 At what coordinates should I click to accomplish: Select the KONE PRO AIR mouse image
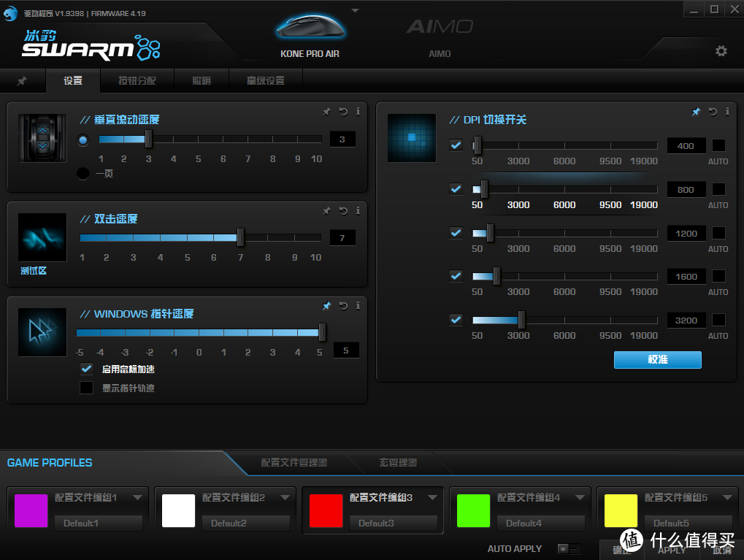310,26
